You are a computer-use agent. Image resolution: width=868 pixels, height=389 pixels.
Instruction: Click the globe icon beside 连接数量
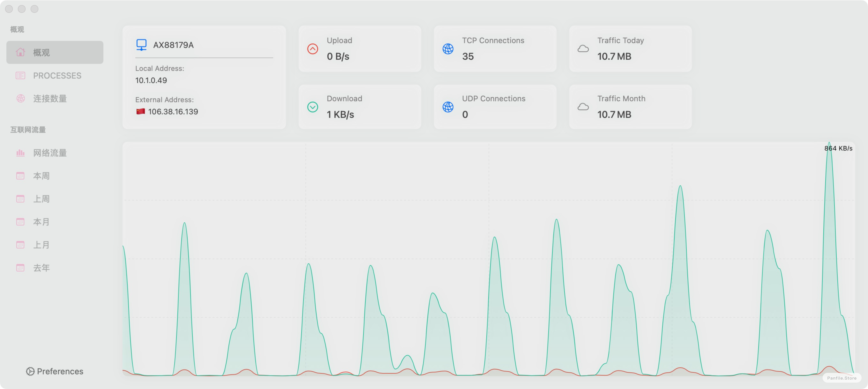21,98
